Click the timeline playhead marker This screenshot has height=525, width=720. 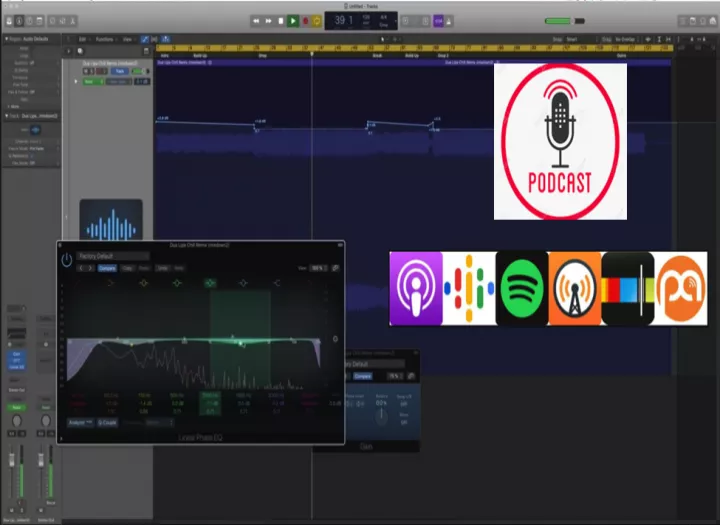(312, 54)
